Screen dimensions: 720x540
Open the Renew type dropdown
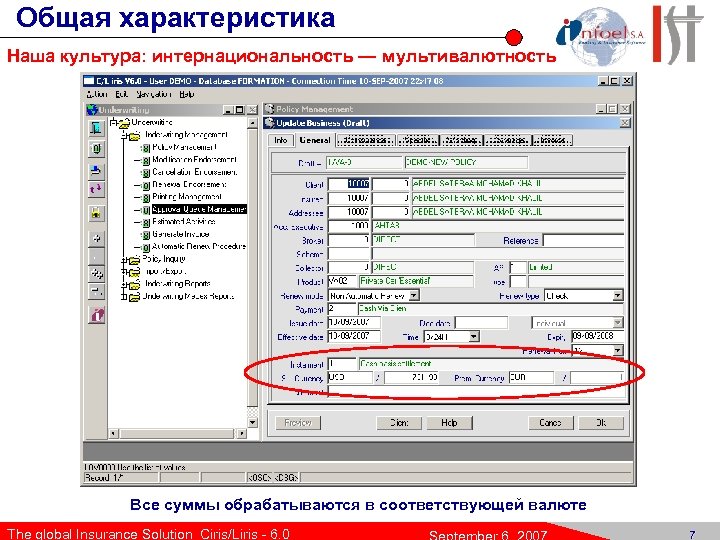click(x=618, y=296)
